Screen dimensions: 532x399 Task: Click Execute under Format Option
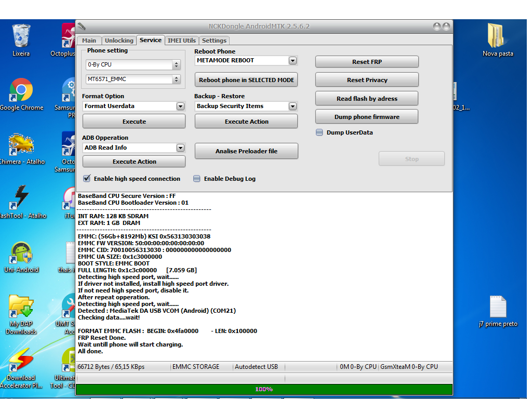pyautogui.click(x=134, y=122)
